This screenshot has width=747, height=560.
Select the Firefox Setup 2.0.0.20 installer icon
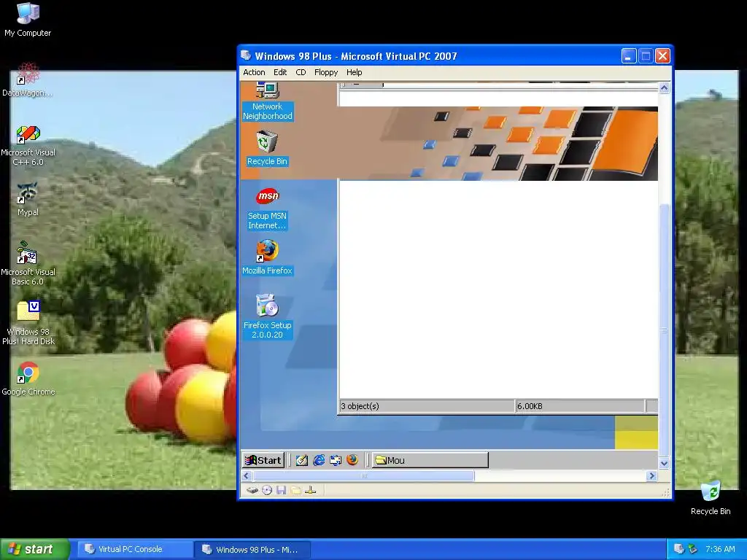(x=267, y=316)
